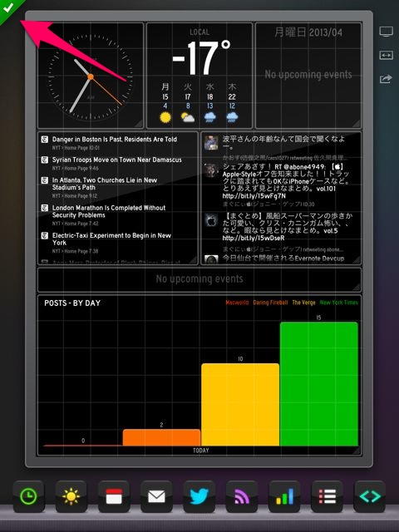Click the clock widget resize corner handle
The height and width of the screenshot is (532, 399).
click(139, 124)
